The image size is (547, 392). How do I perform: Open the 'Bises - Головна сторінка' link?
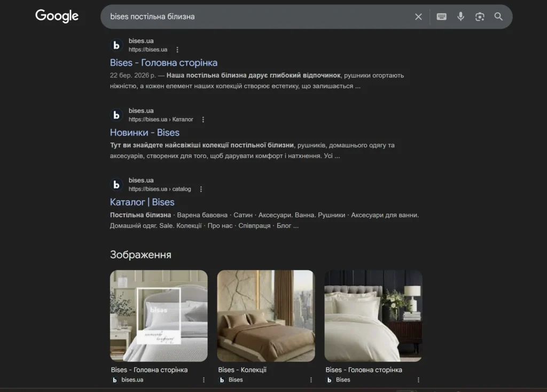tap(163, 62)
